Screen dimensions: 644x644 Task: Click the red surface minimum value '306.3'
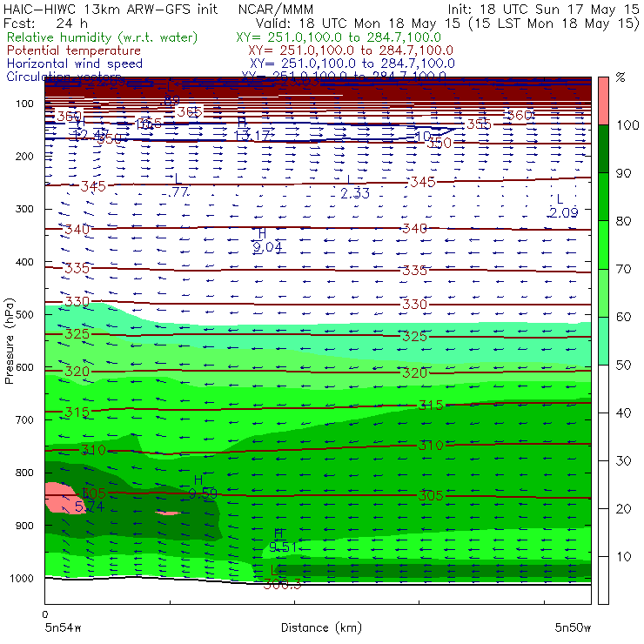coord(282,584)
